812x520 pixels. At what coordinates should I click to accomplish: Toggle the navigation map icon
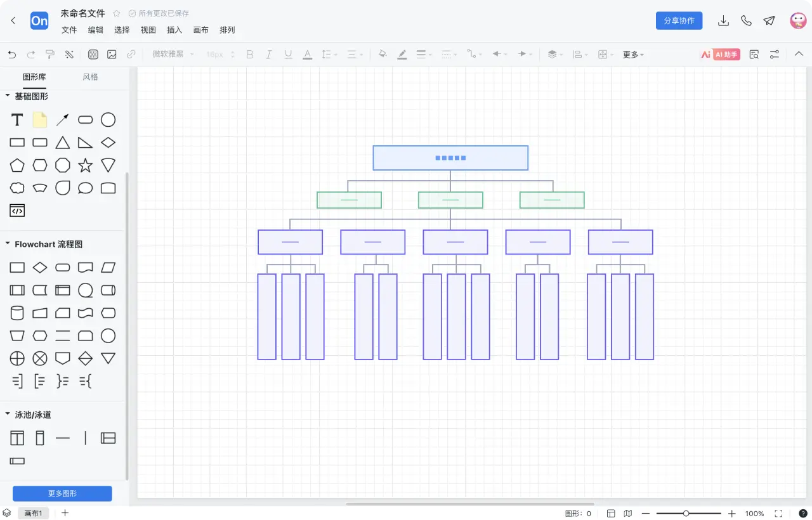(x=627, y=514)
